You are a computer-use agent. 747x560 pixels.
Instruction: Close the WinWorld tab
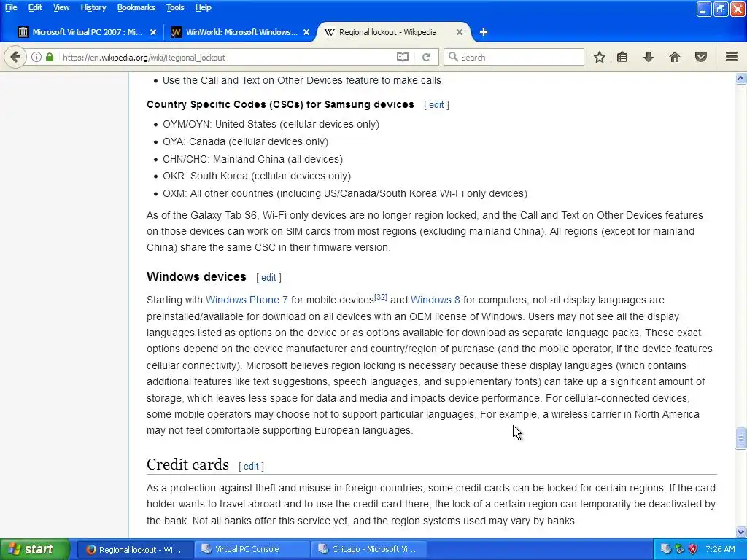[306, 32]
